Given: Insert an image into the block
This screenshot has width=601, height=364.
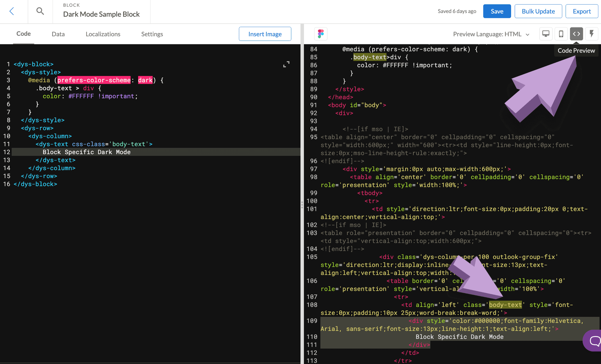Looking at the screenshot, I should [265, 34].
